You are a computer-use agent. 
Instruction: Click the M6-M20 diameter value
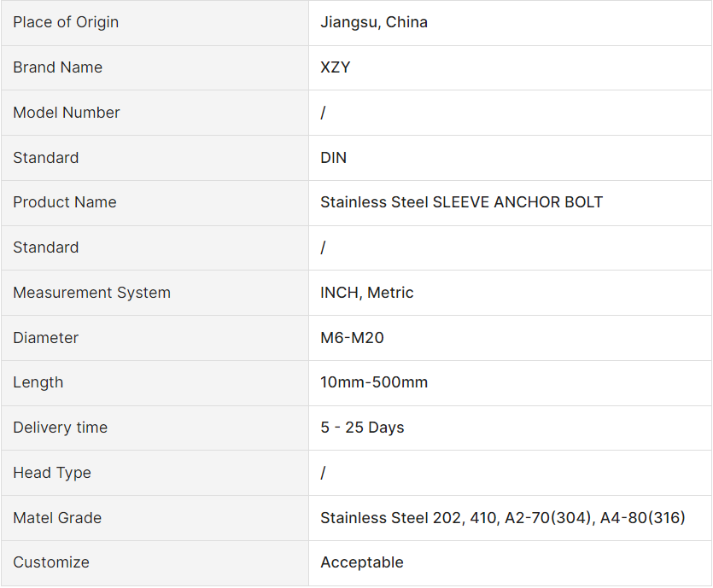(353, 338)
